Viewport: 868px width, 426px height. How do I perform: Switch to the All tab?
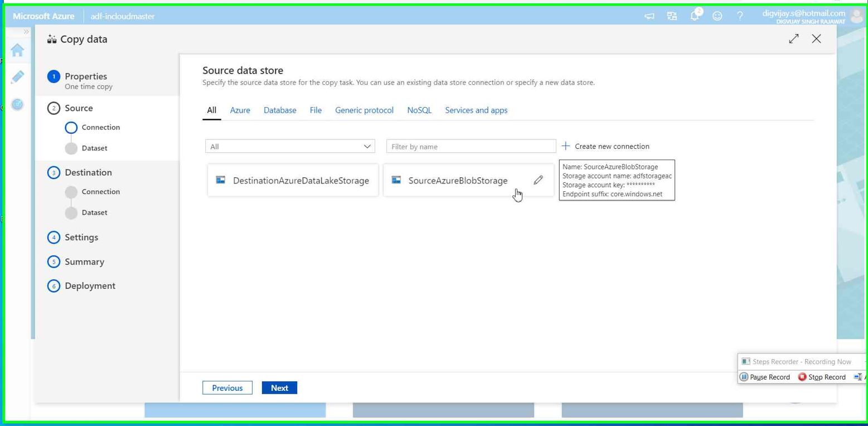212,110
